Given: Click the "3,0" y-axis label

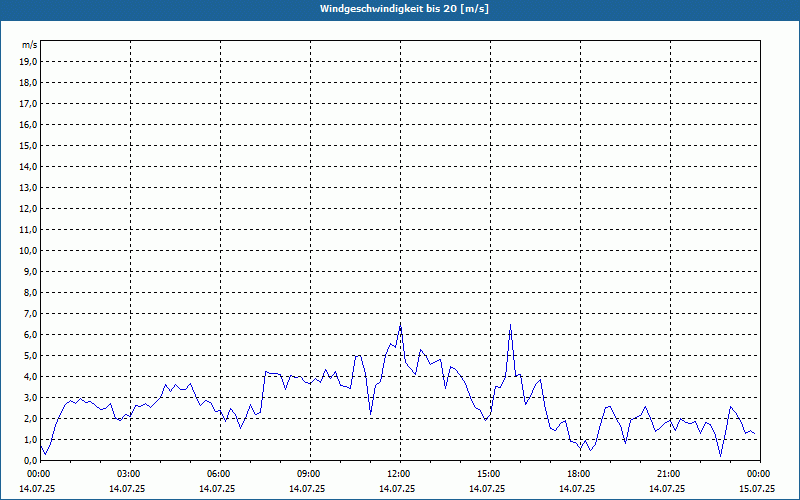Looking at the screenshot, I should [x=31, y=397].
